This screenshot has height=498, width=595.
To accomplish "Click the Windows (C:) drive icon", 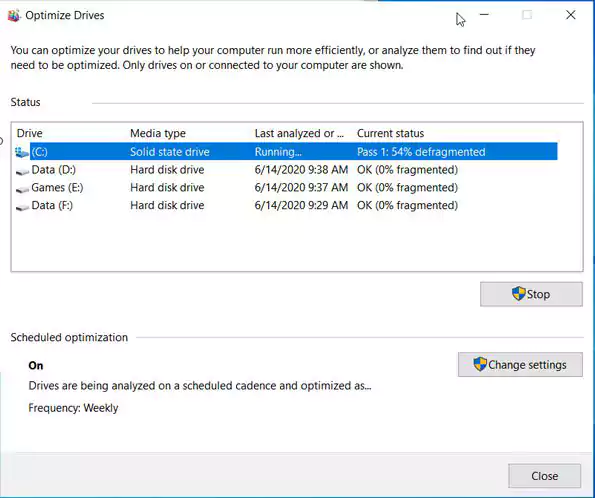I will [22, 152].
